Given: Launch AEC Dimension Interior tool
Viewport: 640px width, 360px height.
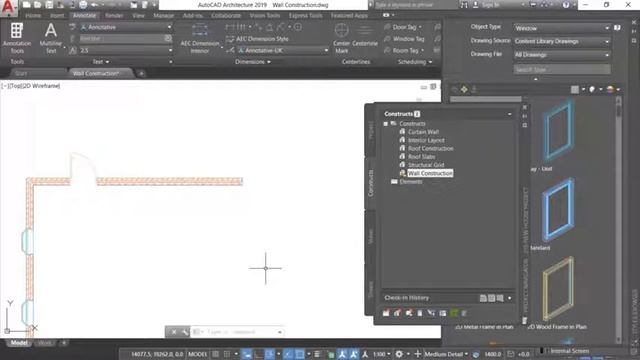Looking at the screenshot, I should click(200, 38).
